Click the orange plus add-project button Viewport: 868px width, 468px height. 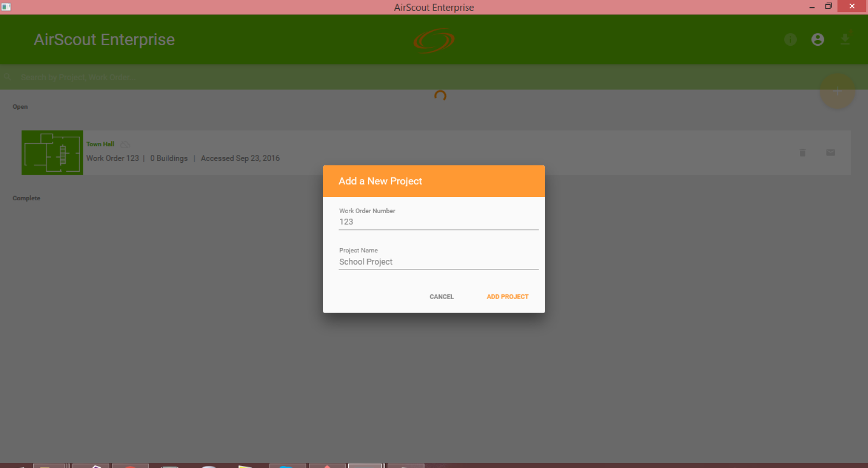837,91
